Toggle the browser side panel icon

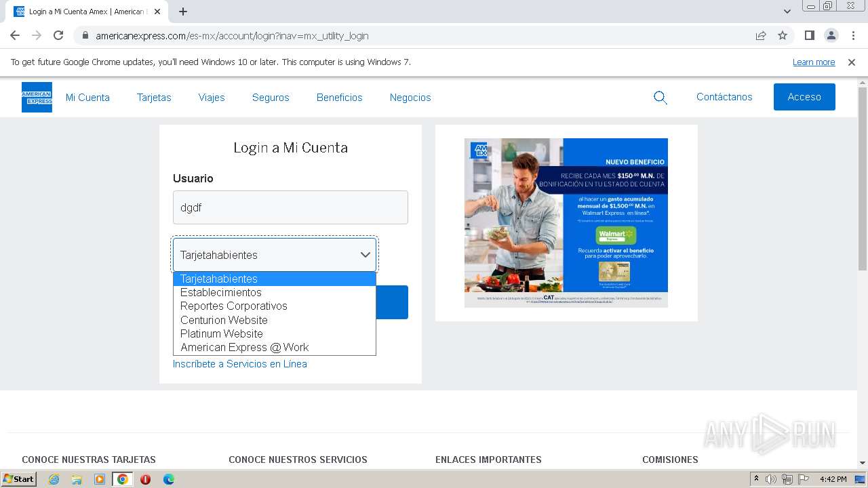[x=810, y=35]
